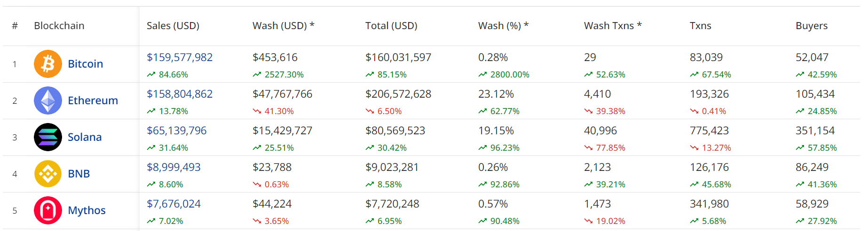Click the BNB logo icon
The image size is (868, 231).
click(x=48, y=174)
